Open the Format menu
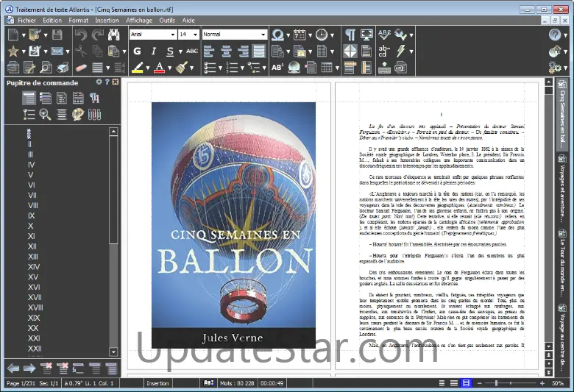 point(78,21)
